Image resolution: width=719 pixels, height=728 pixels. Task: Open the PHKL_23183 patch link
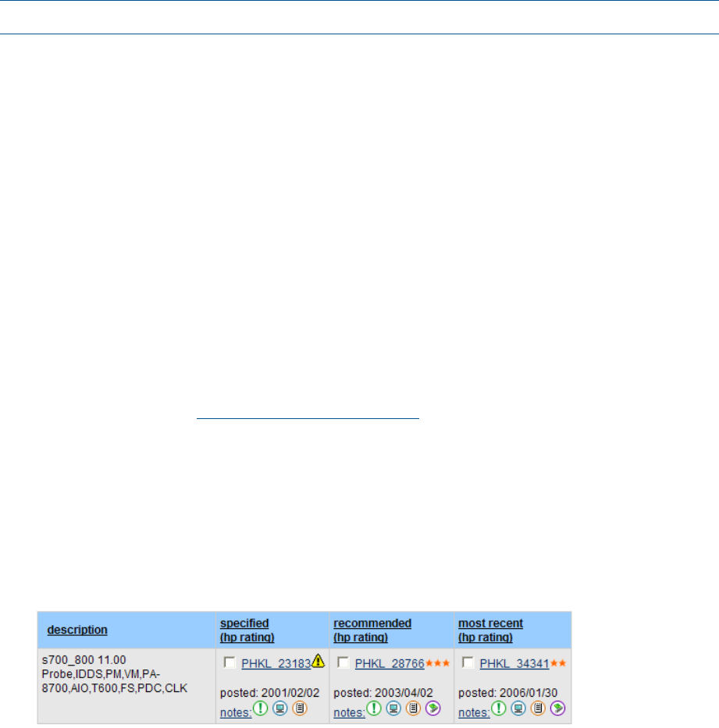click(x=276, y=664)
